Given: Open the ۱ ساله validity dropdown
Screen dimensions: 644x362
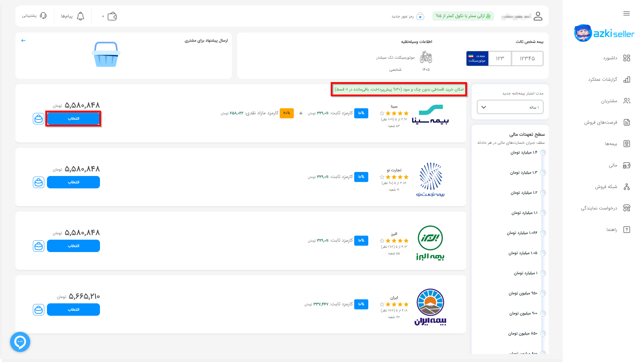Looking at the screenshot, I should pyautogui.click(x=510, y=107).
